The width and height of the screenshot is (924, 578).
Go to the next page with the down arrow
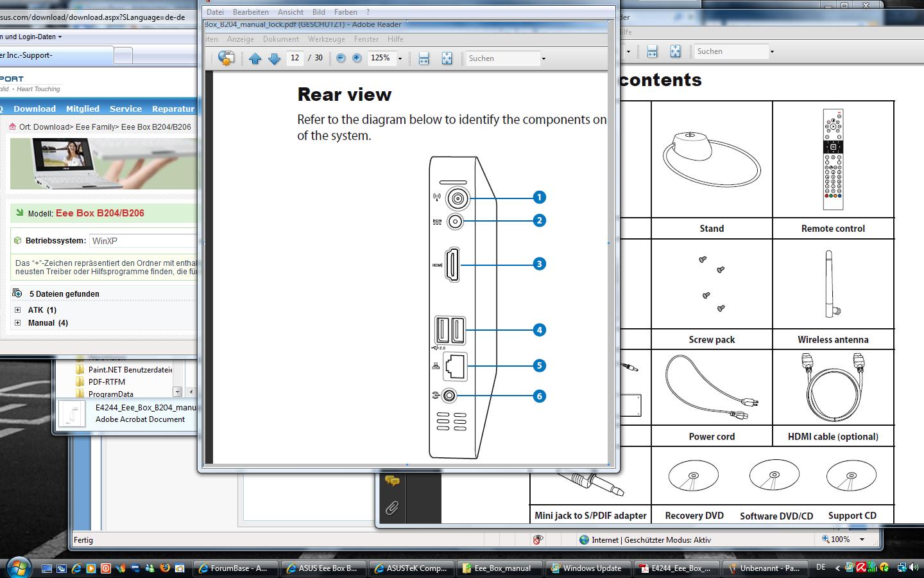274,58
